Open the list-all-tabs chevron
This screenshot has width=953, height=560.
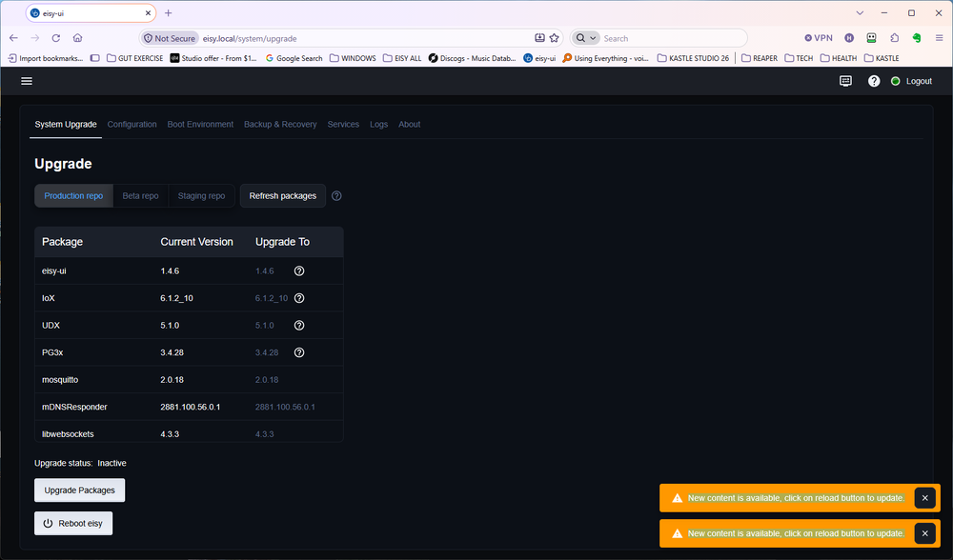coord(860,12)
